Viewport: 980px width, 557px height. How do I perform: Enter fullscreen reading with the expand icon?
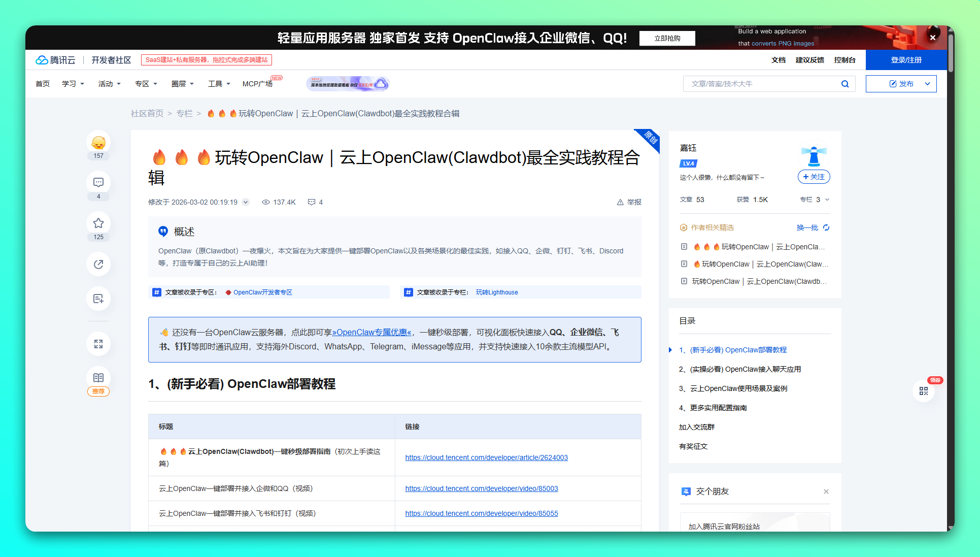click(x=98, y=344)
